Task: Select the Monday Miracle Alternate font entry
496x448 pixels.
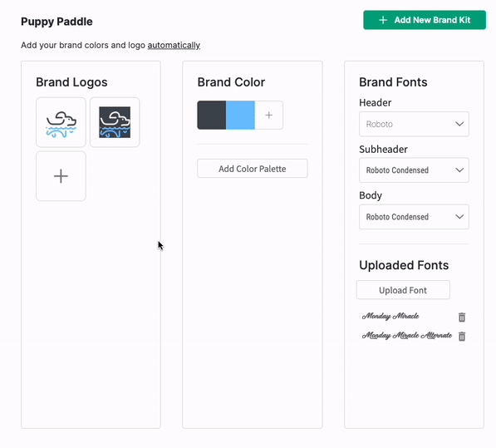Action: pos(407,335)
